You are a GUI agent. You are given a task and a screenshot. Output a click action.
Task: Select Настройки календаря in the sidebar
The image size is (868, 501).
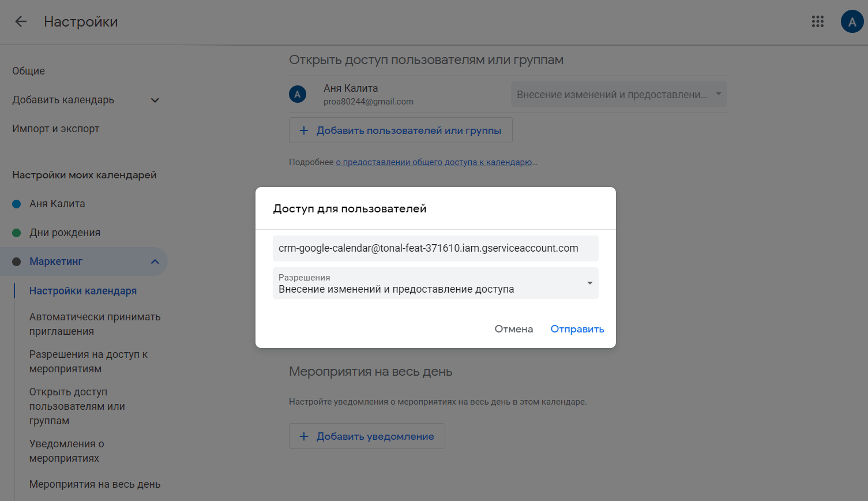point(83,291)
